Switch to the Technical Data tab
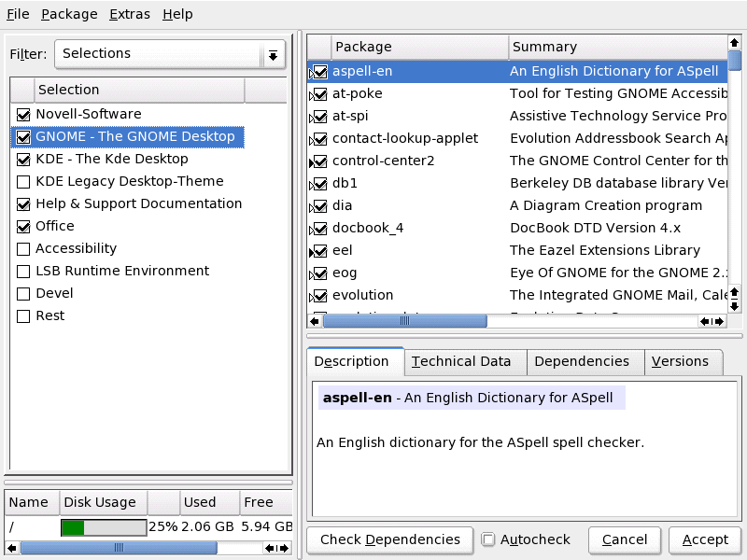747x560 pixels. (x=461, y=361)
